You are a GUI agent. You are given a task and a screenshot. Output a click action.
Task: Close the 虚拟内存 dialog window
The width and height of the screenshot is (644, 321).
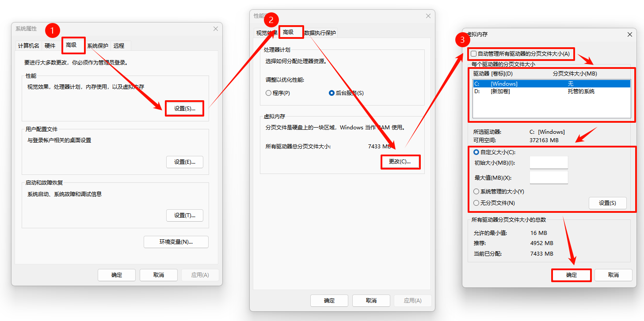[x=629, y=34]
